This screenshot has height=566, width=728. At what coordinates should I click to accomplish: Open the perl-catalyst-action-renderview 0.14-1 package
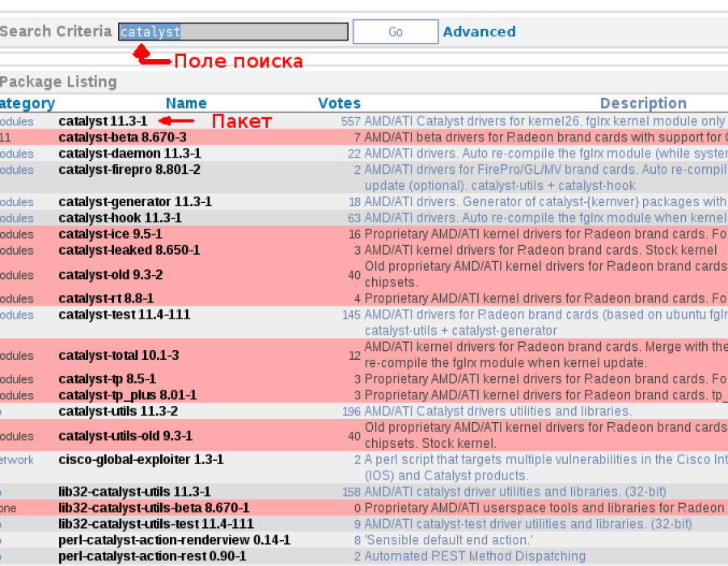click(x=174, y=540)
